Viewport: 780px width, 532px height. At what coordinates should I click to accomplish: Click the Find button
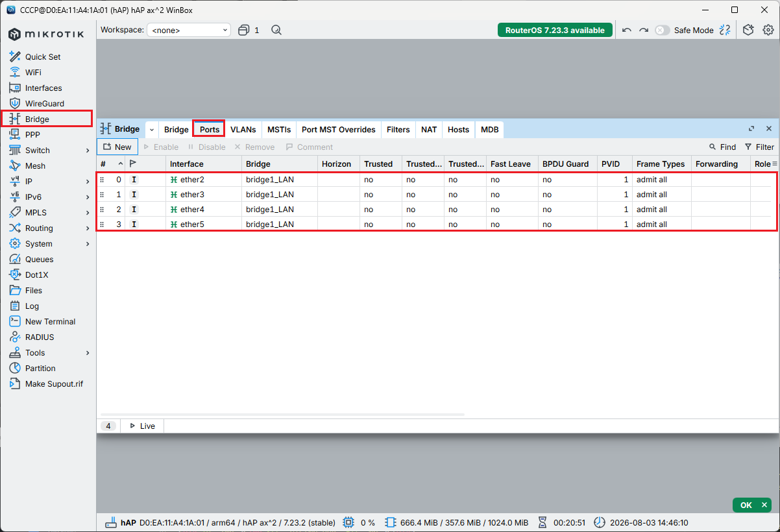pos(722,147)
